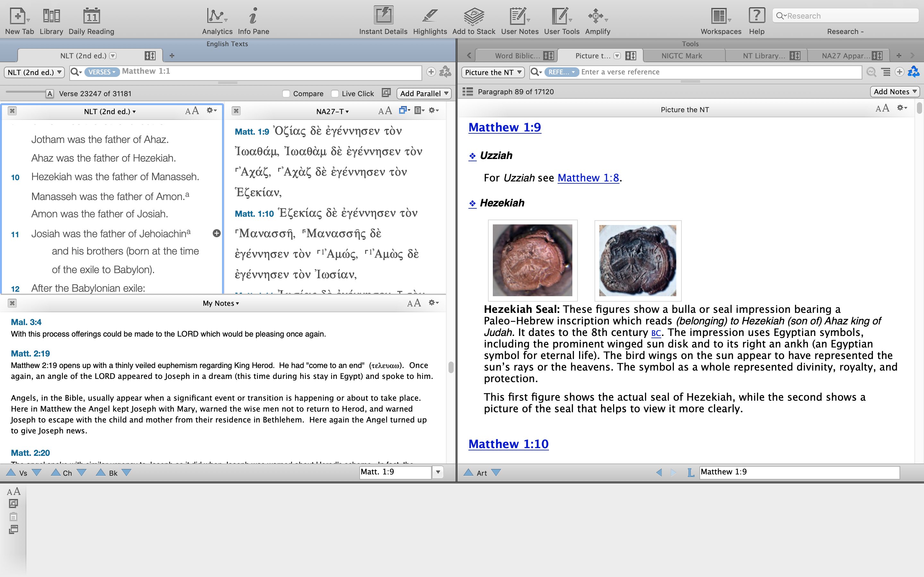
Task: Switch to the NIGTC Mark tab
Action: point(681,56)
